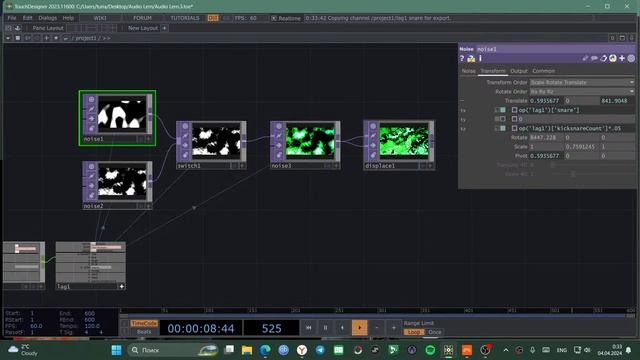The height and width of the screenshot is (360, 640).
Task: Select Beats display mode
Action: 144,332
